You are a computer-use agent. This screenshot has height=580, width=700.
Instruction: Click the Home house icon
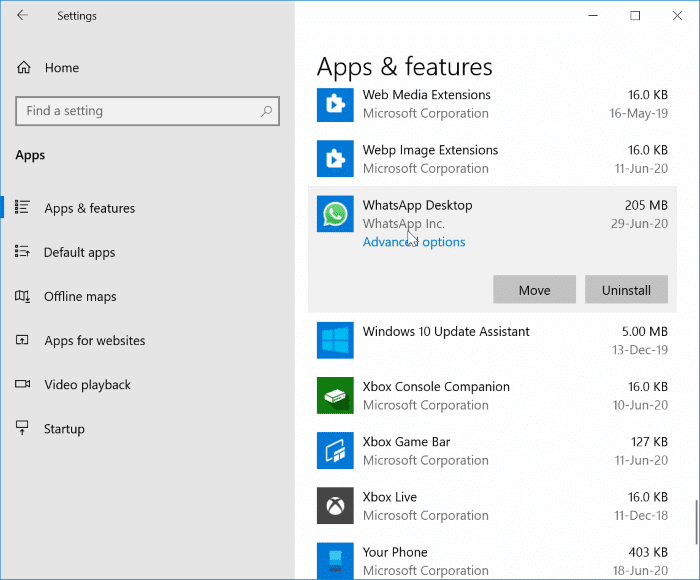coord(24,67)
